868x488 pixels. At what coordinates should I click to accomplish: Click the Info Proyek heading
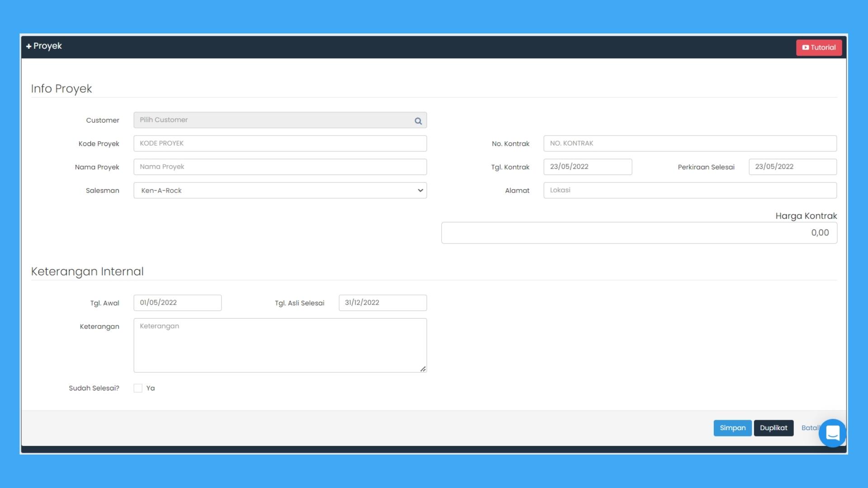pyautogui.click(x=61, y=89)
